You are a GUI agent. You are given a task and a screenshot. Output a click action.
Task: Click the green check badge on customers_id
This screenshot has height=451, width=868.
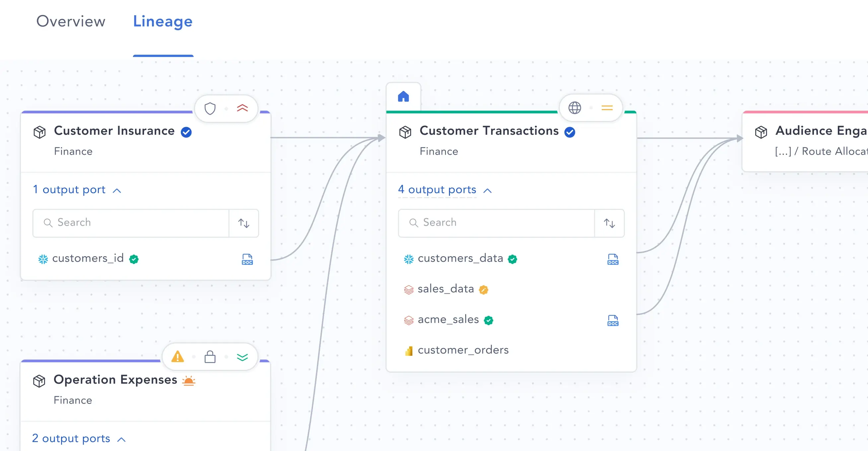pos(134,259)
